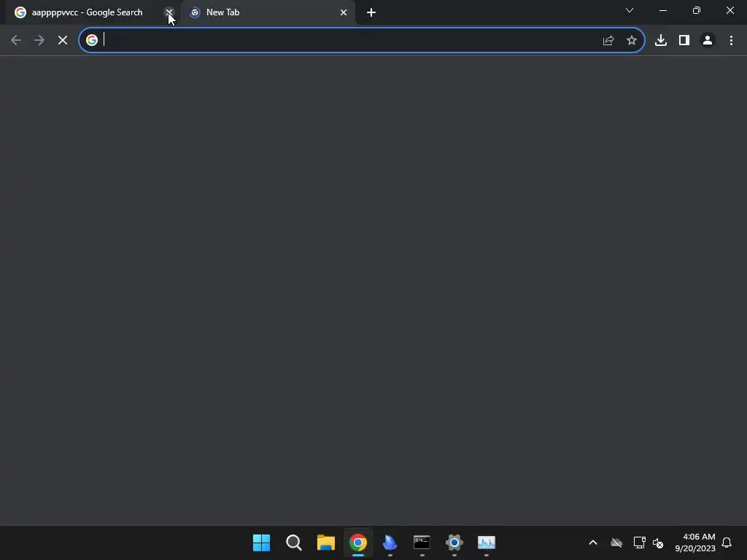Close the aappppvvcc Google Search tab

169,12
